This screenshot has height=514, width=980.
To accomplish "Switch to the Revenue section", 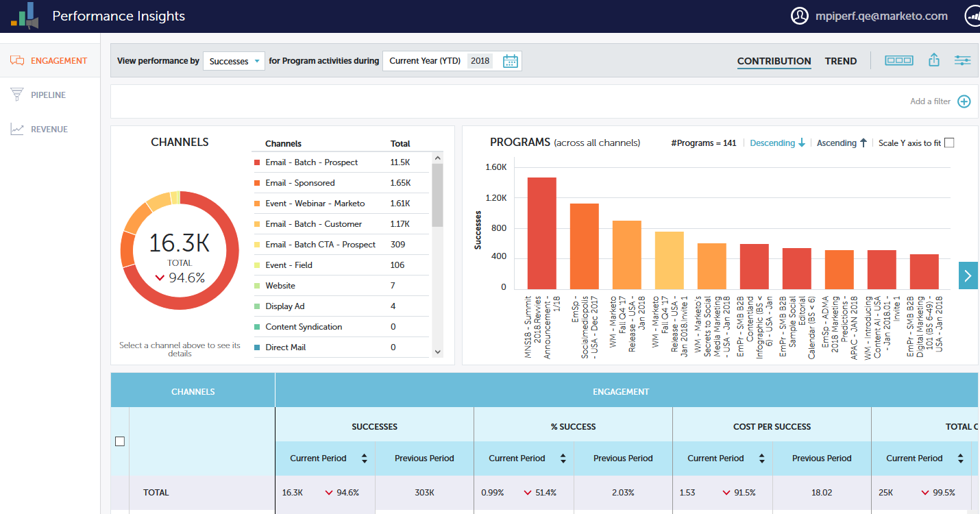I will click(48, 129).
